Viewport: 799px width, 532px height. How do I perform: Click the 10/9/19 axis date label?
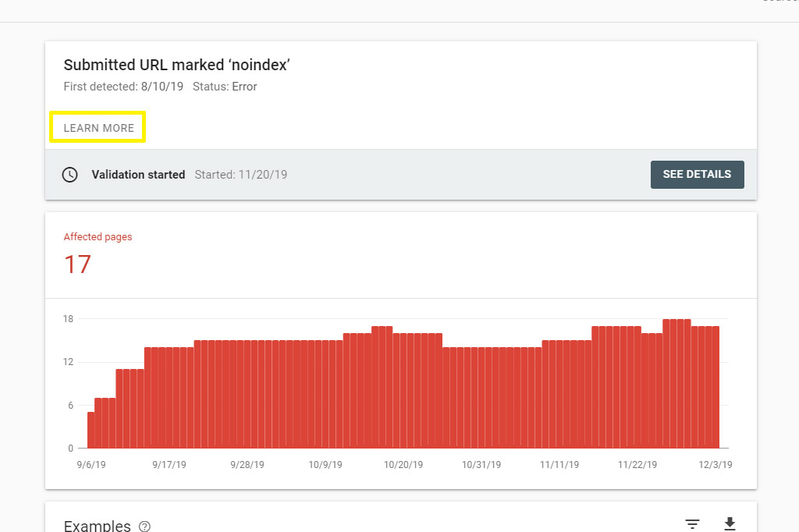[325, 465]
